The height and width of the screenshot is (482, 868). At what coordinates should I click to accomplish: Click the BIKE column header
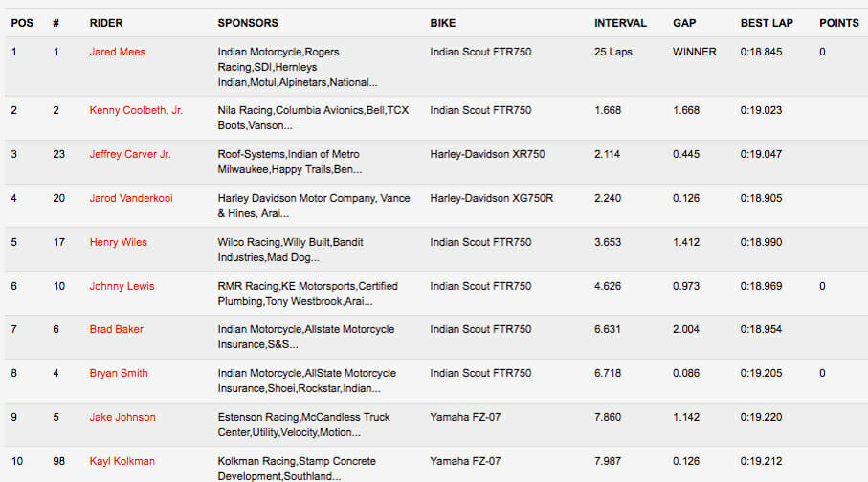coord(443,23)
